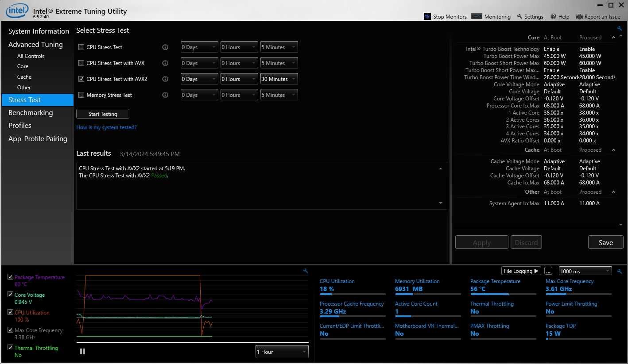Open 30 Minutes dropdown for AVX2 test

279,79
